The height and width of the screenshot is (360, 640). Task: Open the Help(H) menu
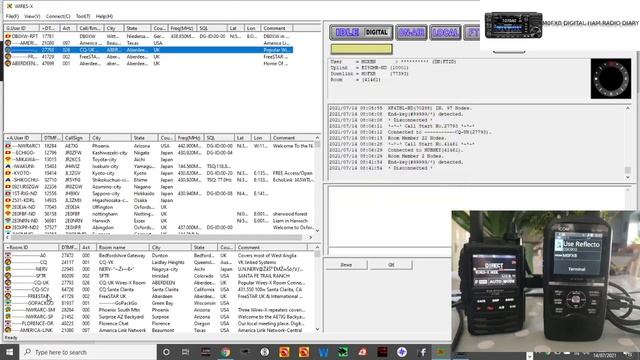pyautogui.click(x=104, y=16)
